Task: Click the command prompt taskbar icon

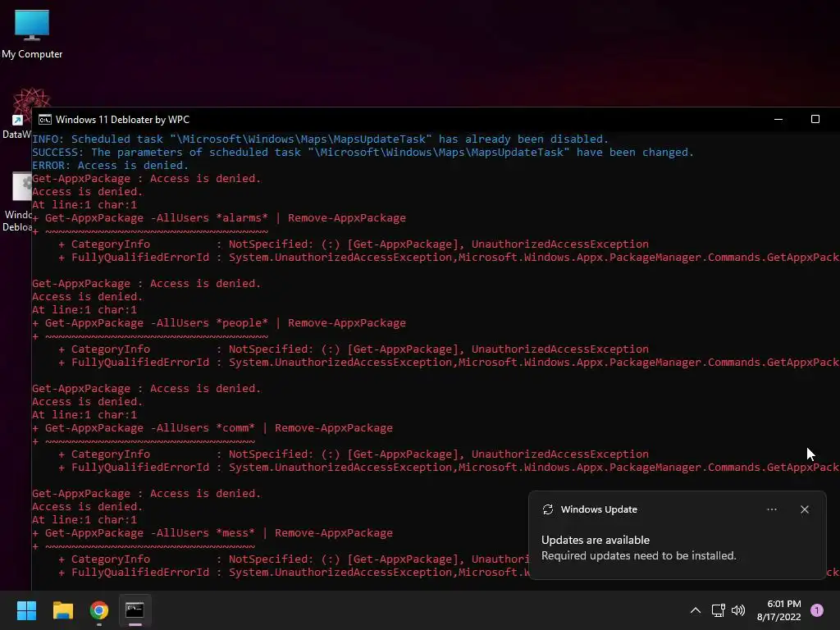Action: (x=135, y=610)
